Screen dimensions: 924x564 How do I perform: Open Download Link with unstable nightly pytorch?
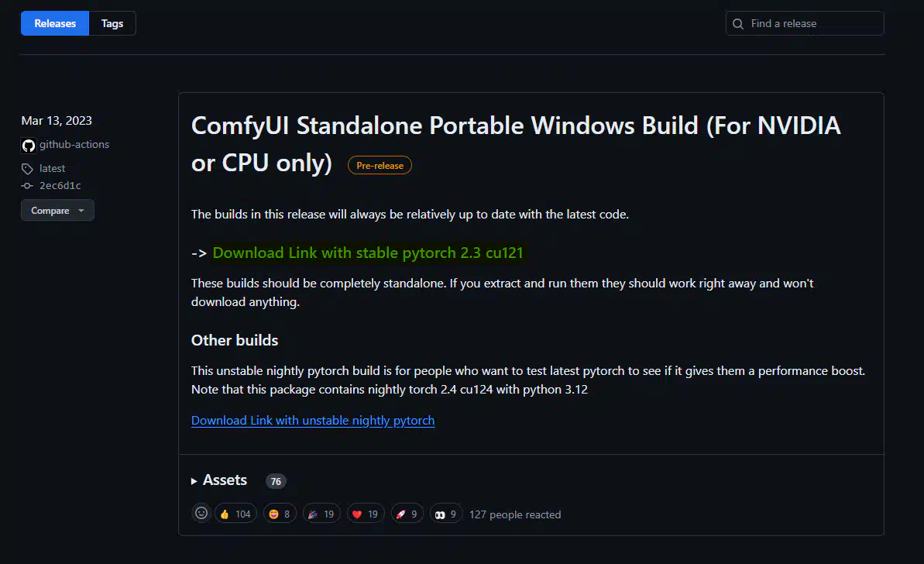pyautogui.click(x=313, y=420)
